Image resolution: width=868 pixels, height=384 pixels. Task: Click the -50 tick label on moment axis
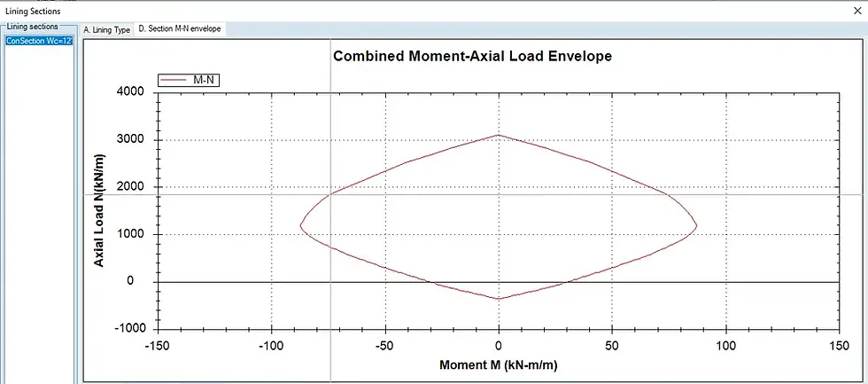[385, 347]
